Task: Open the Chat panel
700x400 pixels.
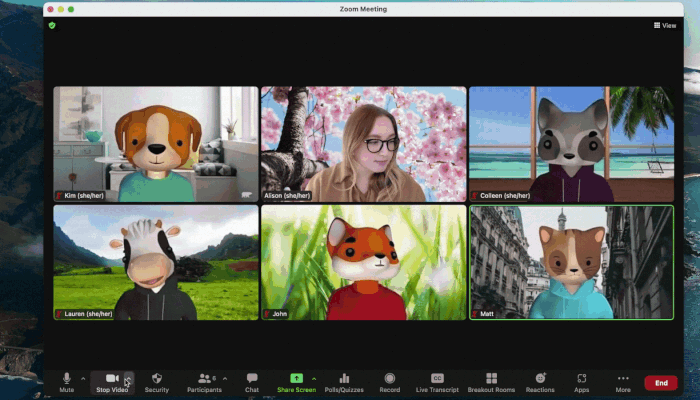Action: tap(252, 381)
